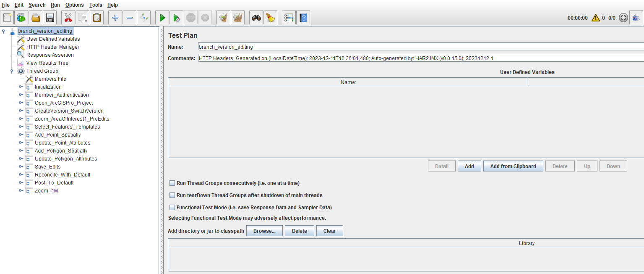This screenshot has height=274, width=644.
Task: Collapse all nodes with the minus icon
Action: pos(130,18)
